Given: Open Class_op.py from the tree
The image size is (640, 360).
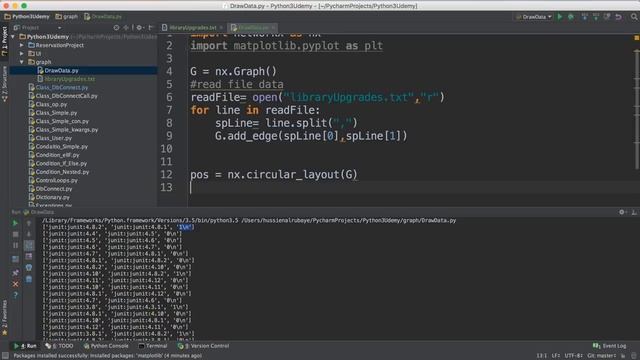Looking at the screenshot, I should (51, 104).
